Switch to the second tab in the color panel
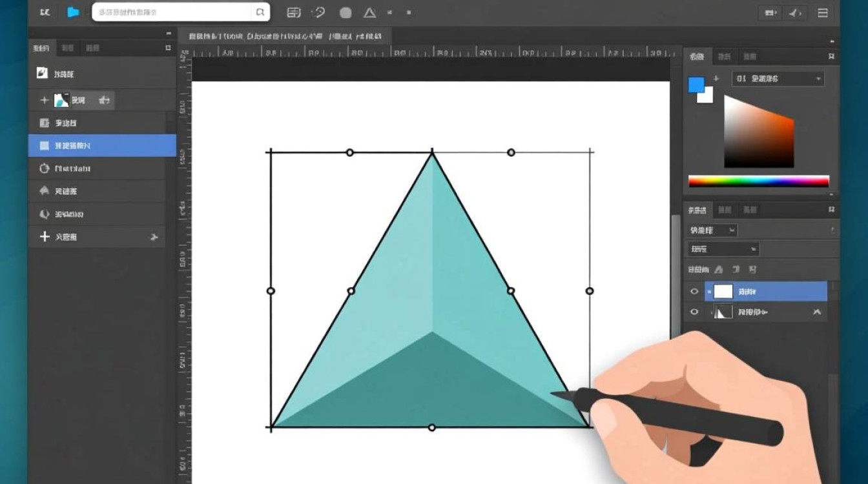This screenshot has height=484, width=868. [723, 57]
